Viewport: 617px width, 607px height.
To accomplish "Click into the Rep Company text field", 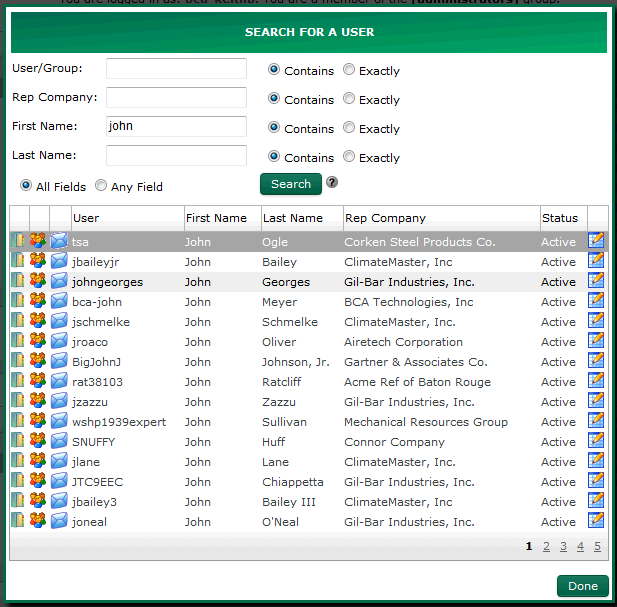I will 176,97.
